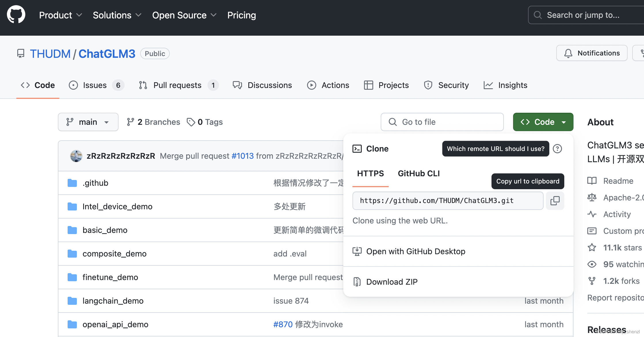Select the Code tab
The height and width of the screenshot is (337, 644).
[x=38, y=85]
